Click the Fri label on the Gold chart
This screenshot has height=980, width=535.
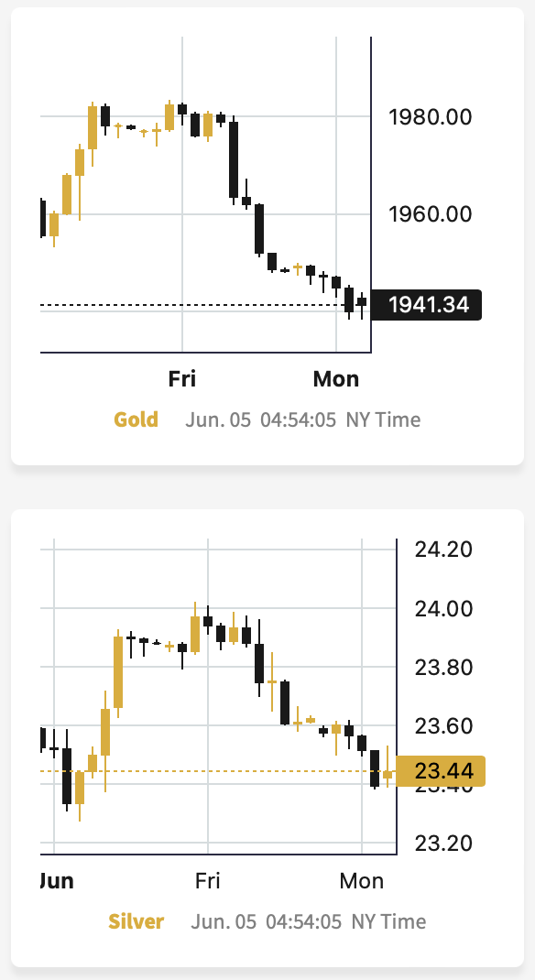182,379
